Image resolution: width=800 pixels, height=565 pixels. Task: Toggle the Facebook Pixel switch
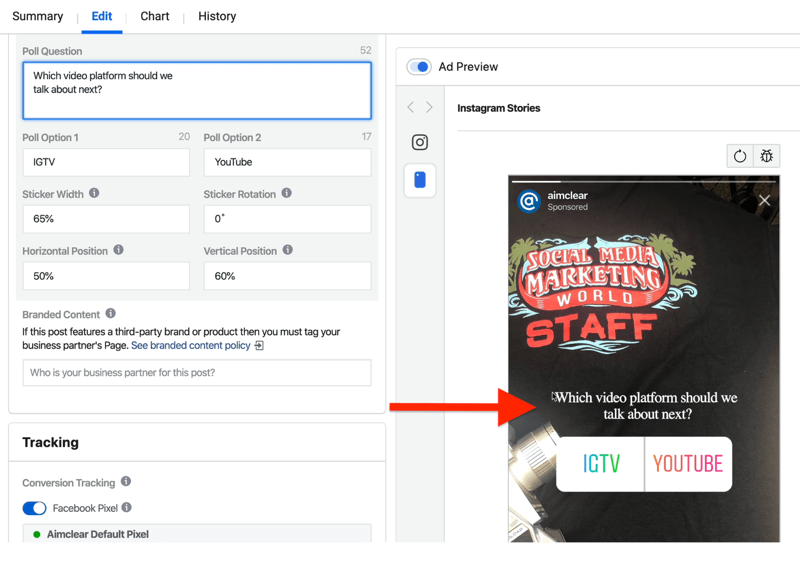point(34,508)
